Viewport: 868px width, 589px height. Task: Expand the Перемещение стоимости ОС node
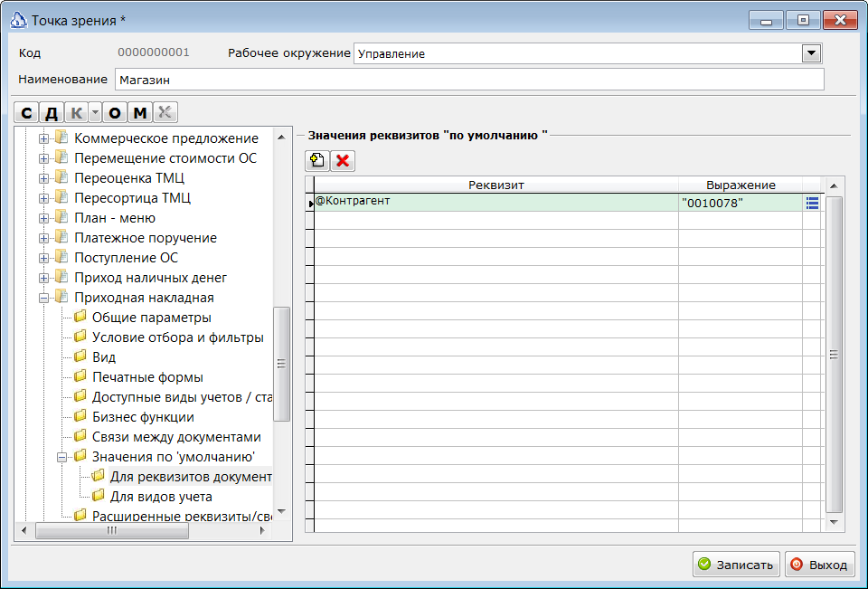(43, 158)
